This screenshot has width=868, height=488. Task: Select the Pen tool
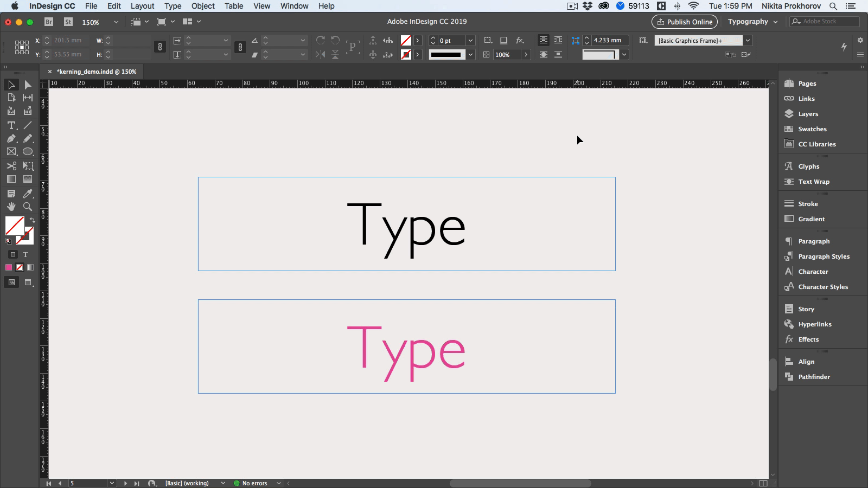(x=11, y=138)
